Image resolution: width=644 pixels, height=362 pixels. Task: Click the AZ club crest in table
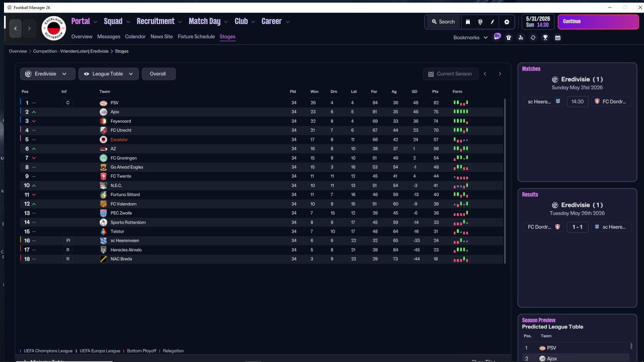103,149
